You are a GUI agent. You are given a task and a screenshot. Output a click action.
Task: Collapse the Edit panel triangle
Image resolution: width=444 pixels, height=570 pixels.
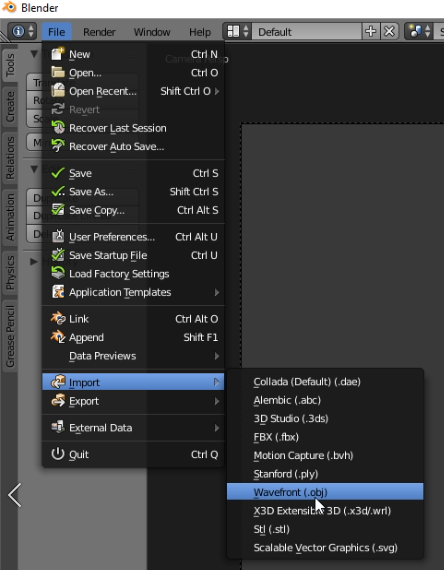click(34, 169)
